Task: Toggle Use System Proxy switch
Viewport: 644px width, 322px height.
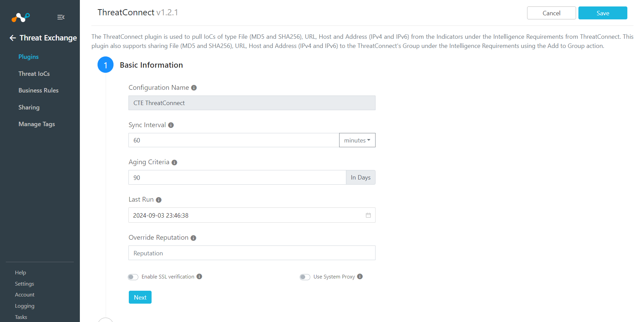Action: (x=305, y=277)
